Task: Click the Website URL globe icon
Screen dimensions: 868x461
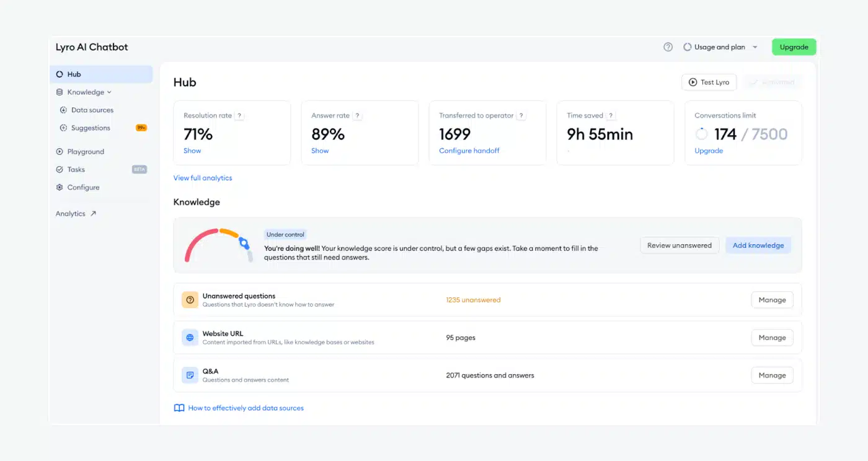Action: pyautogui.click(x=190, y=338)
